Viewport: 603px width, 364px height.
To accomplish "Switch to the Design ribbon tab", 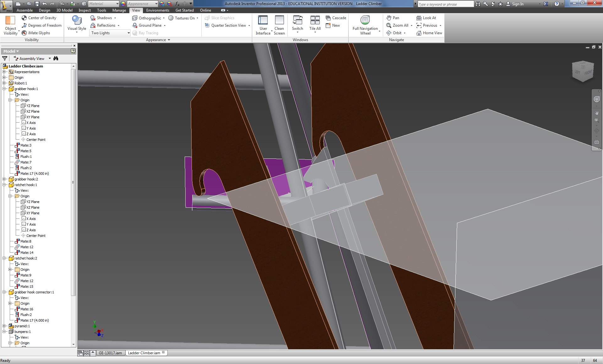I will [44, 10].
